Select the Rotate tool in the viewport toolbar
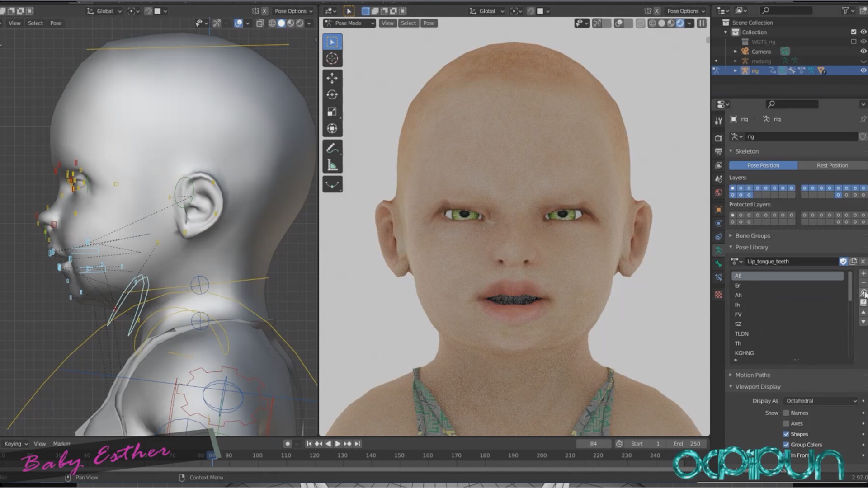 click(x=332, y=94)
